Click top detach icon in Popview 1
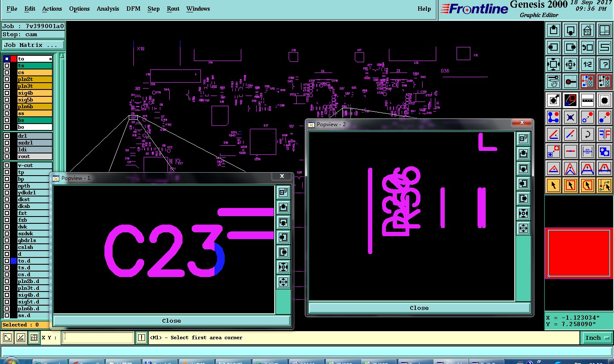Viewport: 614px width, 364px height. tap(283, 193)
